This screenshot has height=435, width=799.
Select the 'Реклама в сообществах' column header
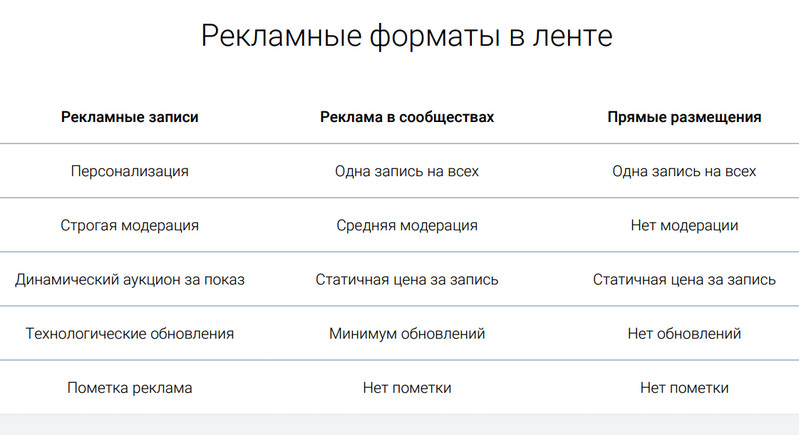[x=407, y=117]
